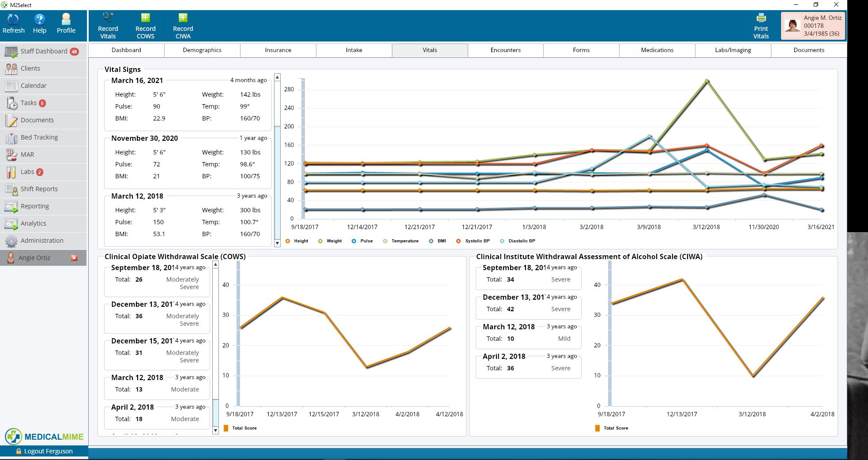
Task: Open the Record Vitals tool
Action: coord(108,25)
